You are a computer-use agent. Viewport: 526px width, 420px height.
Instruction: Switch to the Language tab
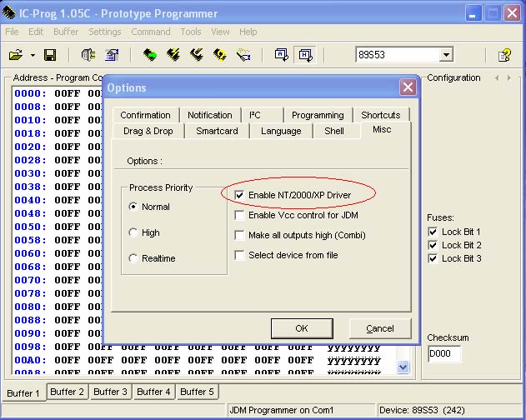(281, 131)
